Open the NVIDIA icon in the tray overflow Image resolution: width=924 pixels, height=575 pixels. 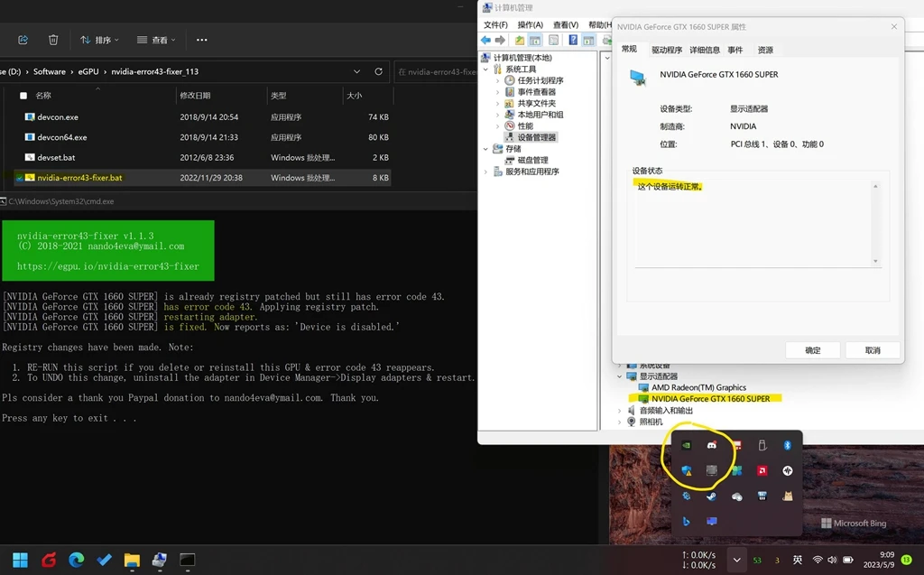click(x=687, y=446)
